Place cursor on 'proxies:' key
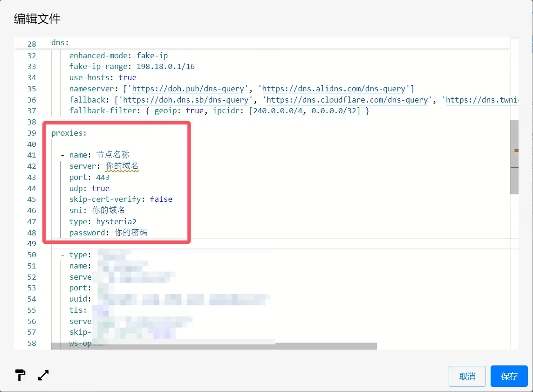Image resolution: width=533 pixels, height=392 pixels. click(x=68, y=133)
